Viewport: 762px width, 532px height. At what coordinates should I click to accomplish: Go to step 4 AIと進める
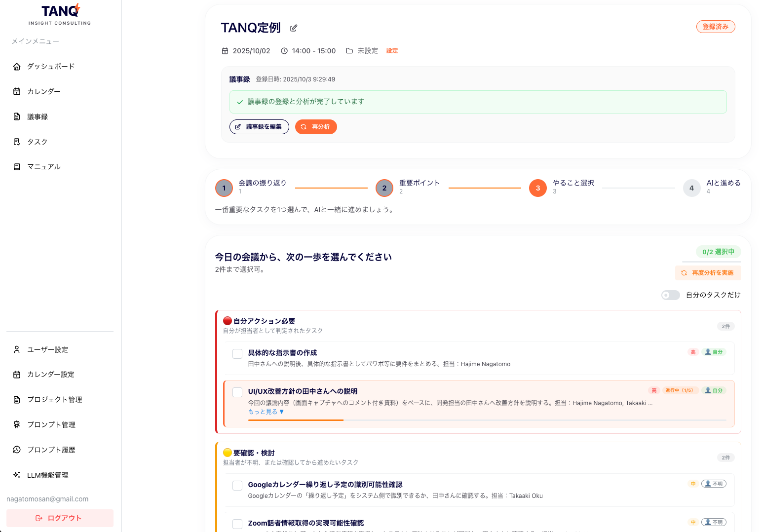coord(691,188)
